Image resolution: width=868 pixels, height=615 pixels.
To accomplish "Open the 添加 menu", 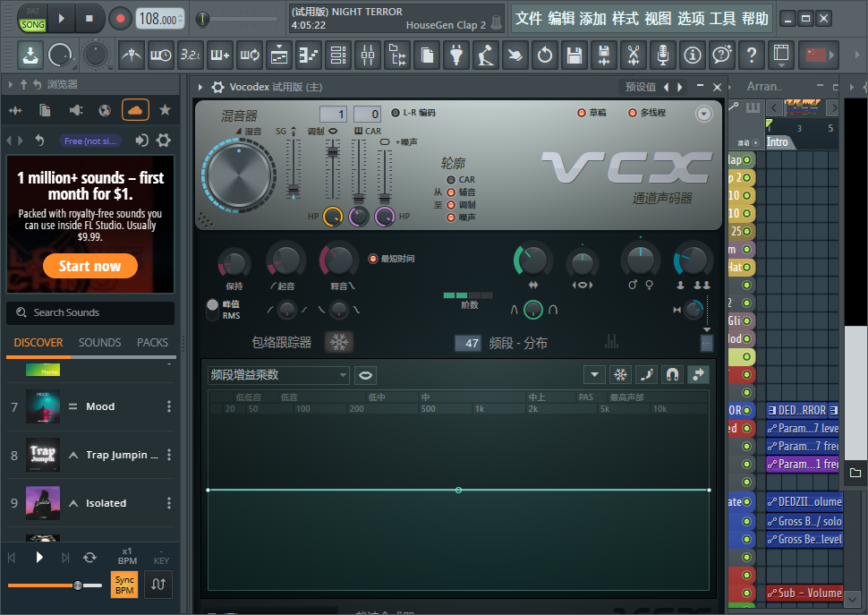I will 593,19.
